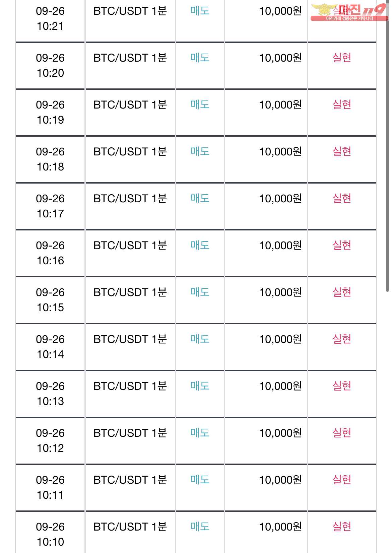Click 실현 status in the 10:20 row

click(x=342, y=58)
